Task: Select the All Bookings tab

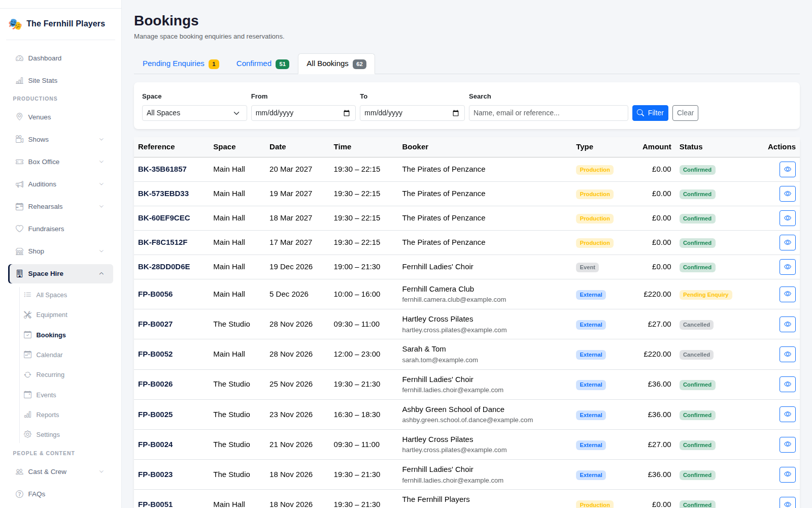Action: [x=336, y=64]
